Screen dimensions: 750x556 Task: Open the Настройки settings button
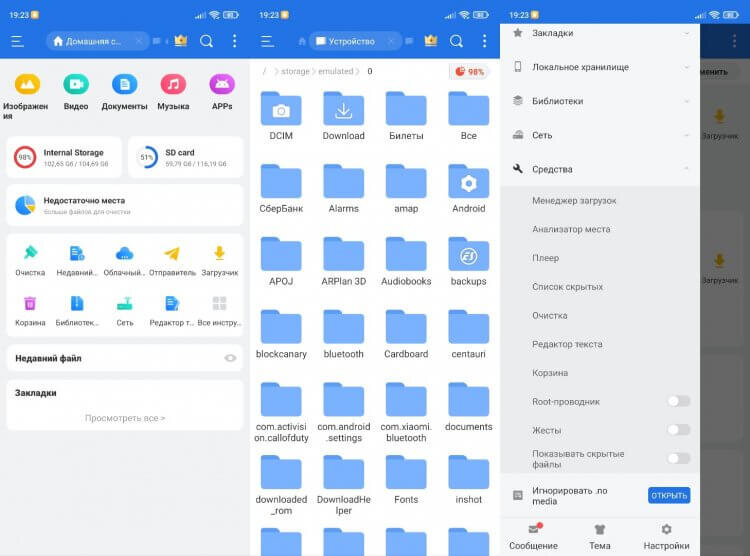coord(666,537)
